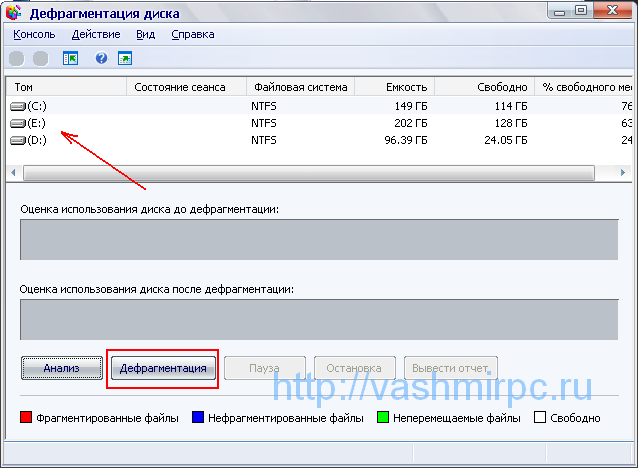Open the Вид menu

coord(146,35)
